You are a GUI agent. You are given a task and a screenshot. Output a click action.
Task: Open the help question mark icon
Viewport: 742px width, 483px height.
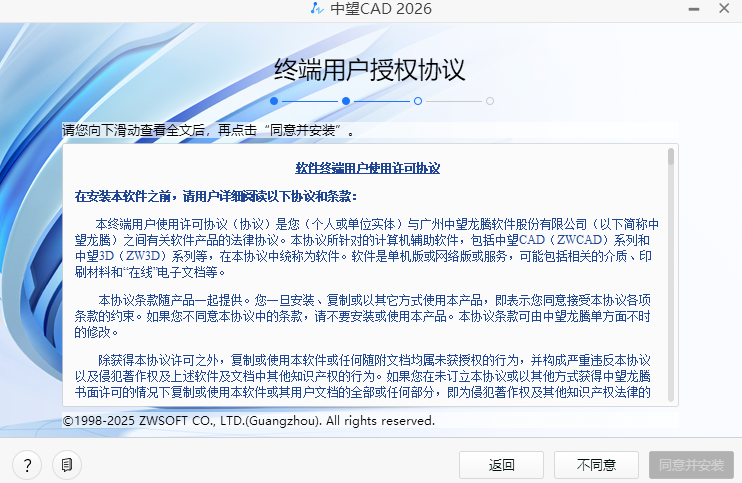click(x=27, y=465)
